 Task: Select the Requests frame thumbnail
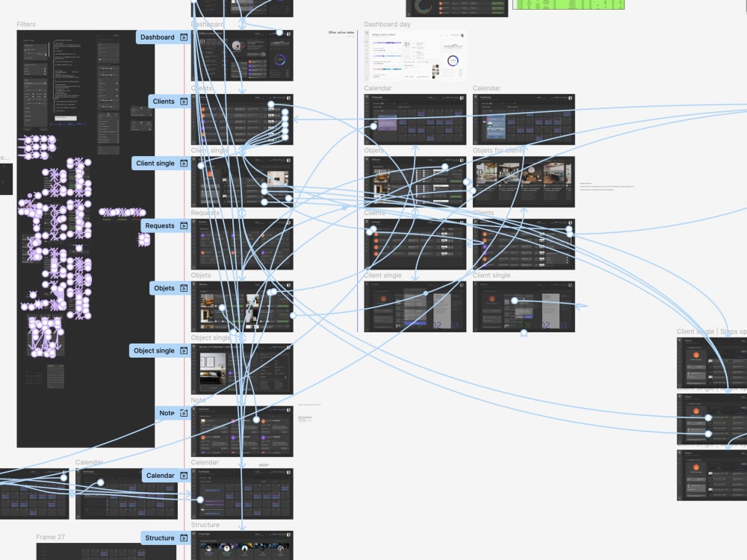coord(242,244)
